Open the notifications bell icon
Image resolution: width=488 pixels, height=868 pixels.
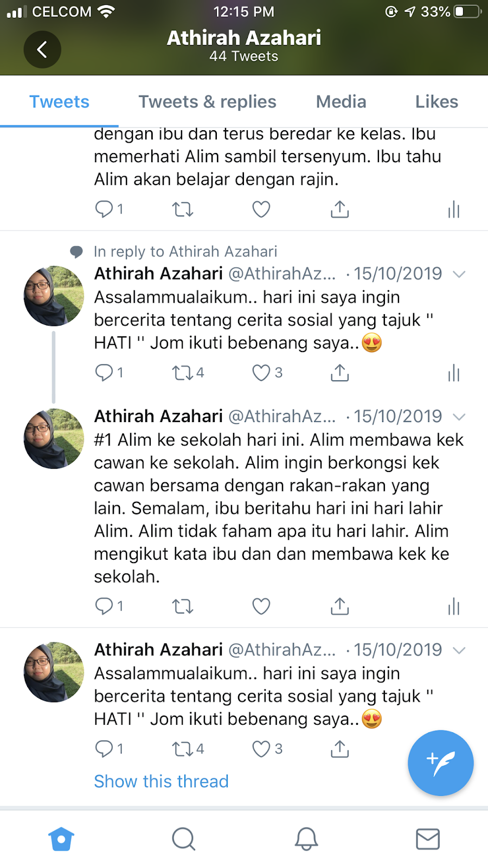tap(306, 839)
